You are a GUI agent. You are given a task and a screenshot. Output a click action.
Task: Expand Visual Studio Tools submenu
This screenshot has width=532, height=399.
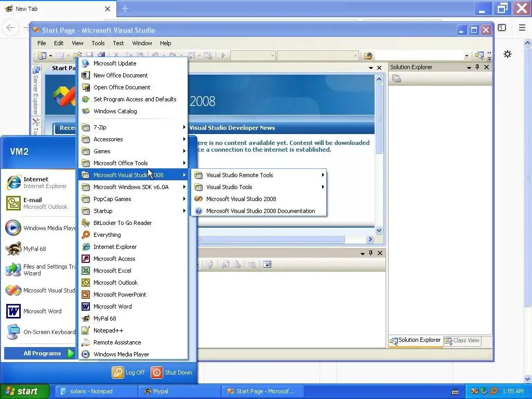tap(259, 187)
